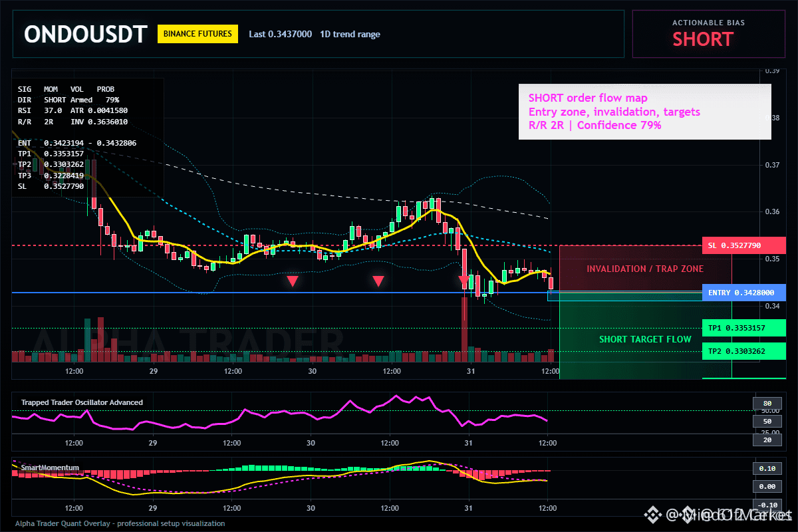Click the TP1 row in the info panel

coord(51,154)
